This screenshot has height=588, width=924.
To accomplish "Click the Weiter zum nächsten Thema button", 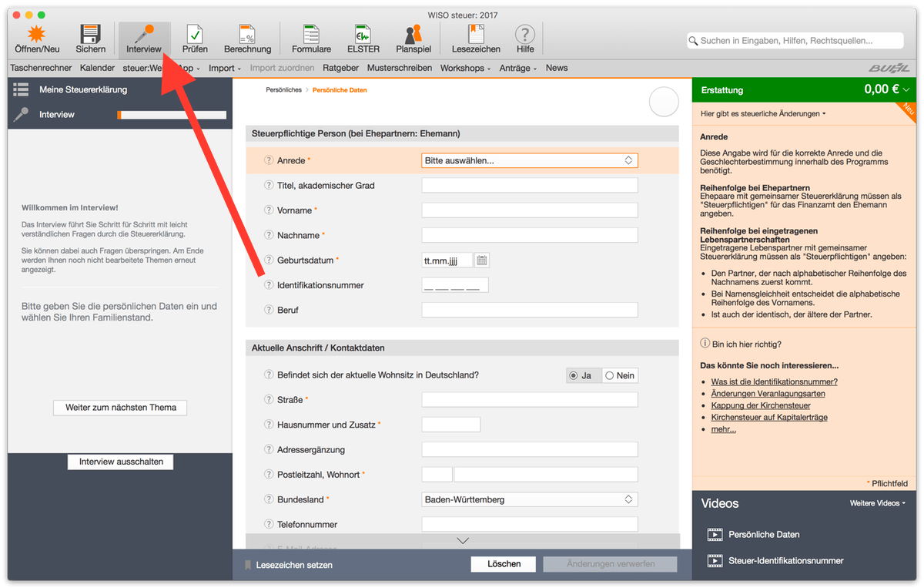I will (x=121, y=408).
